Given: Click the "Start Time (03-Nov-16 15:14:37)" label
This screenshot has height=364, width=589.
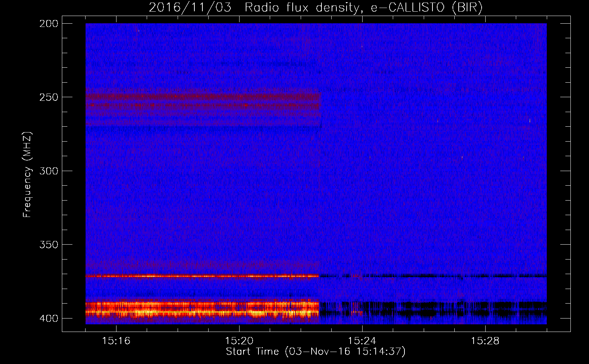Looking at the screenshot, I should (316, 352).
